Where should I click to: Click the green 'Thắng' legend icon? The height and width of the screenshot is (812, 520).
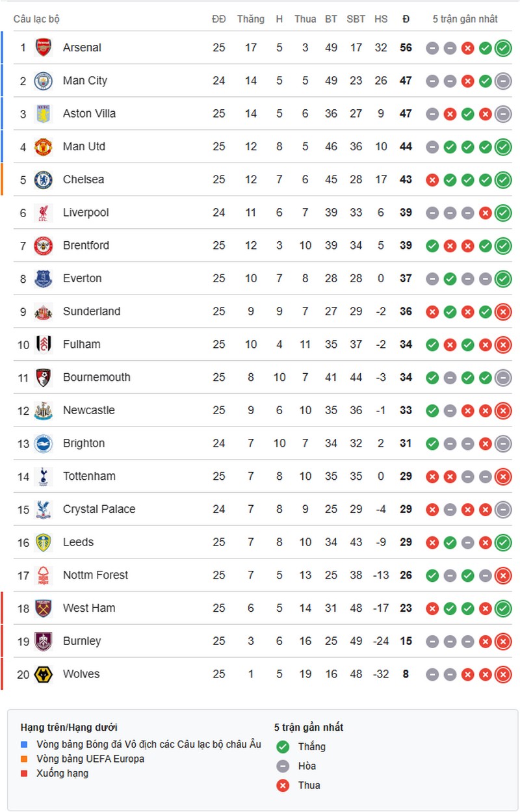(283, 747)
